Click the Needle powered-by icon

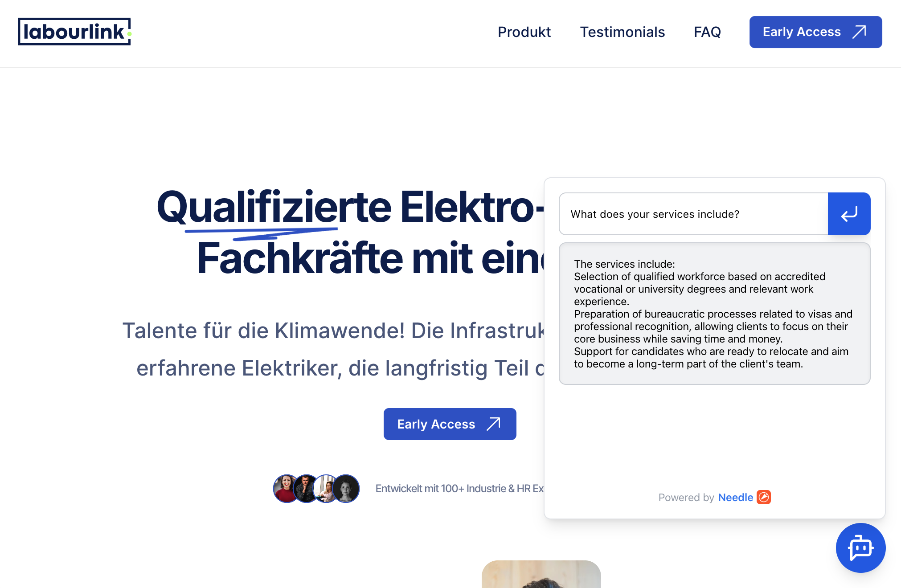[764, 498]
